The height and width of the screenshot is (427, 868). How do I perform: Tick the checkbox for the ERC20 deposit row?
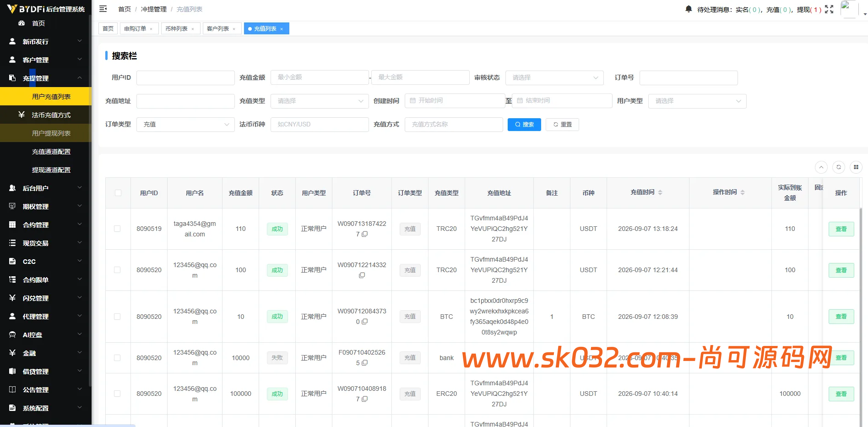(x=117, y=394)
